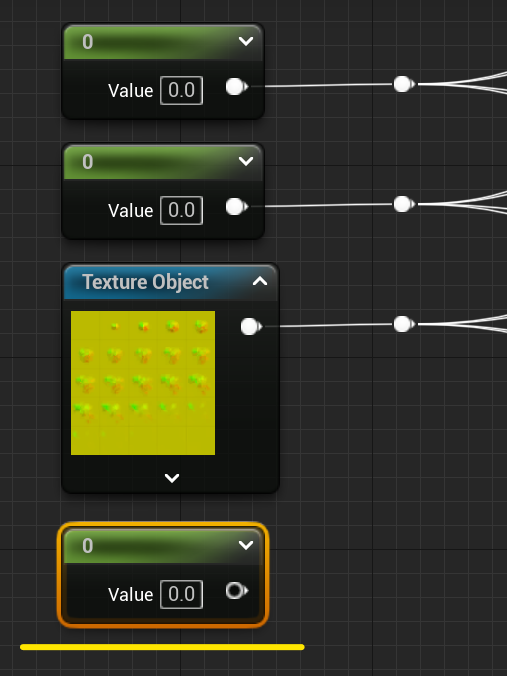The width and height of the screenshot is (507, 676).
Task: Select the reroute node on the Texture Object wire
Action: pos(404,324)
